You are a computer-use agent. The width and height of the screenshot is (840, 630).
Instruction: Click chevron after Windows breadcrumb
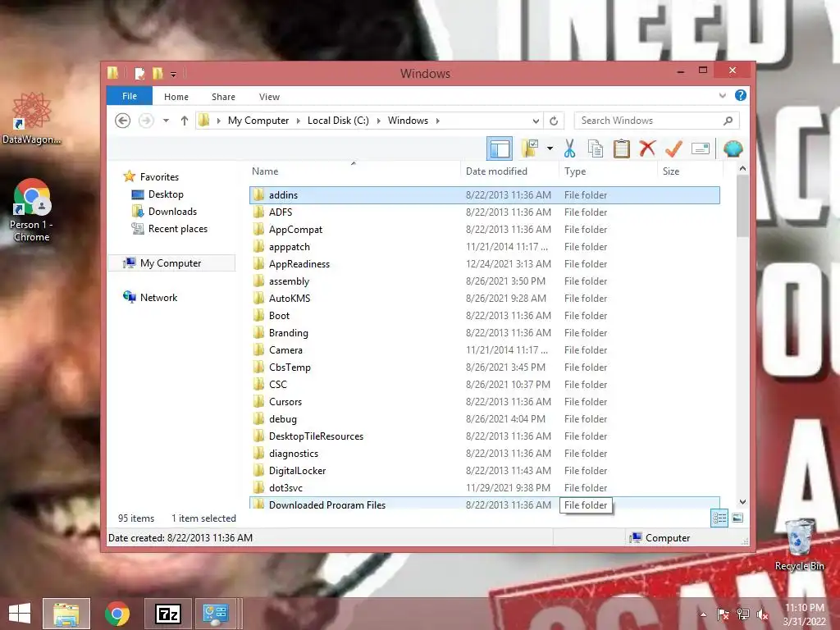[x=438, y=121]
